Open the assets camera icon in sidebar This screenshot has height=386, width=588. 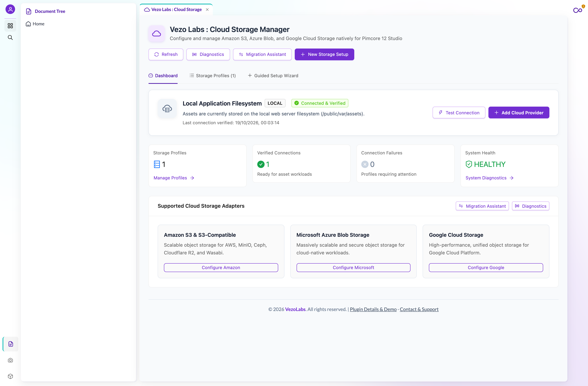coord(10,360)
